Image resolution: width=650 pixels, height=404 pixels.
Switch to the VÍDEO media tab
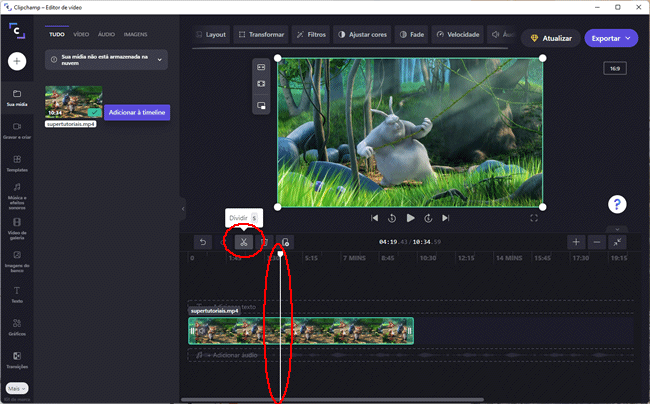pyautogui.click(x=81, y=34)
